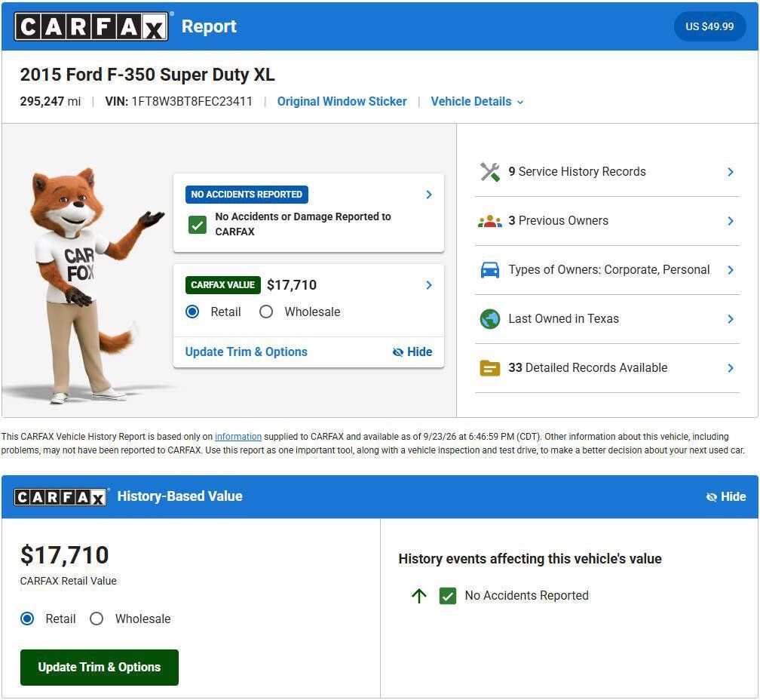Click Report title text in header
The image size is (760, 700).
pos(209,26)
